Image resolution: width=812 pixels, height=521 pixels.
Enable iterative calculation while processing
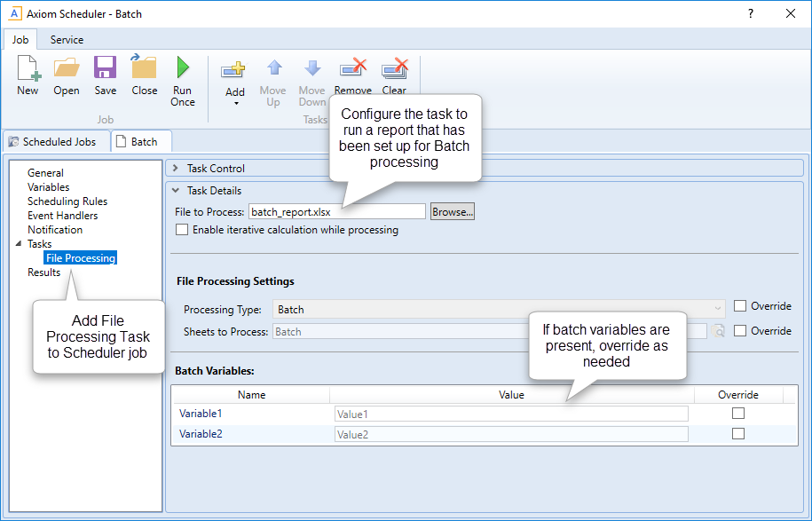pyautogui.click(x=182, y=229)
